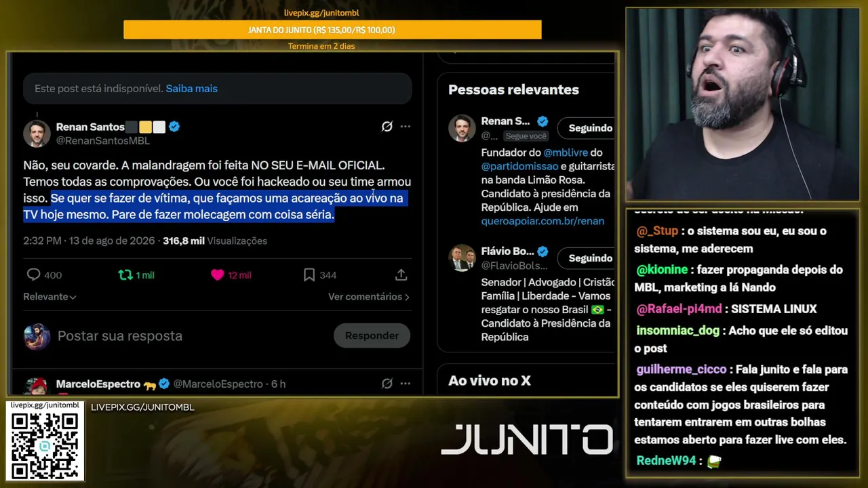Click the beer emoji in RedneW94's chat message
Image resolution: width=868 pixels, height=488 pixels.
pyautogui.click(x=713, y=461)
